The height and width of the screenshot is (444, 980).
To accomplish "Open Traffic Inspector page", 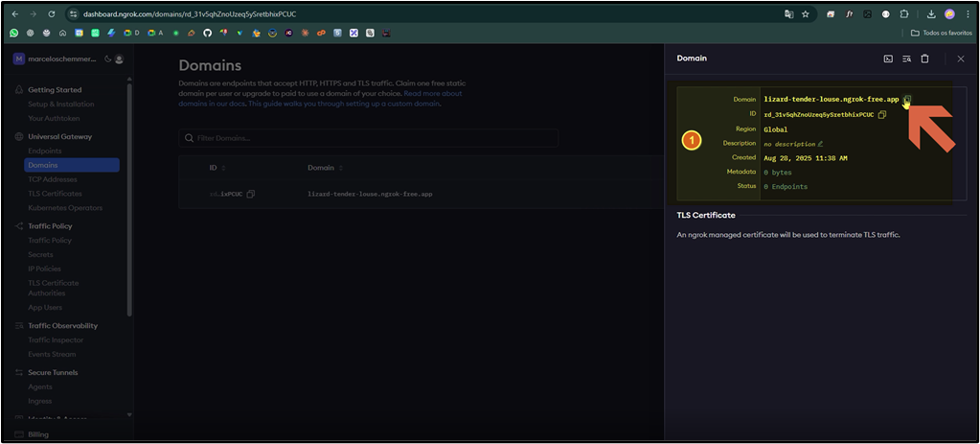I will (56, 340).
